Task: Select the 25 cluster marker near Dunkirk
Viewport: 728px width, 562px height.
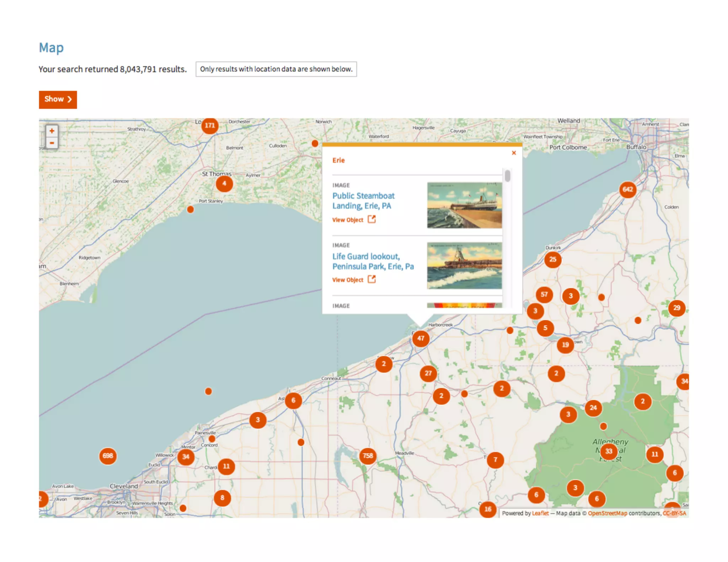Action: coord(552,259)
